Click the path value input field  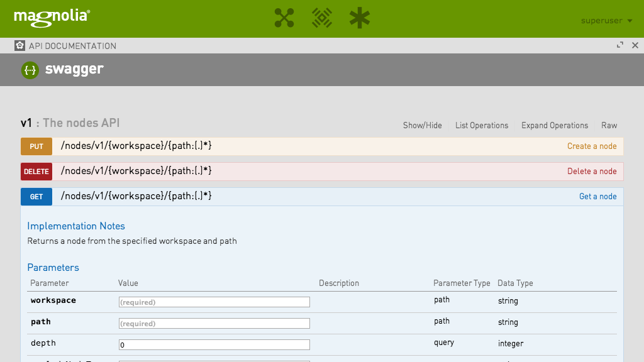click(x=214, y=324)
